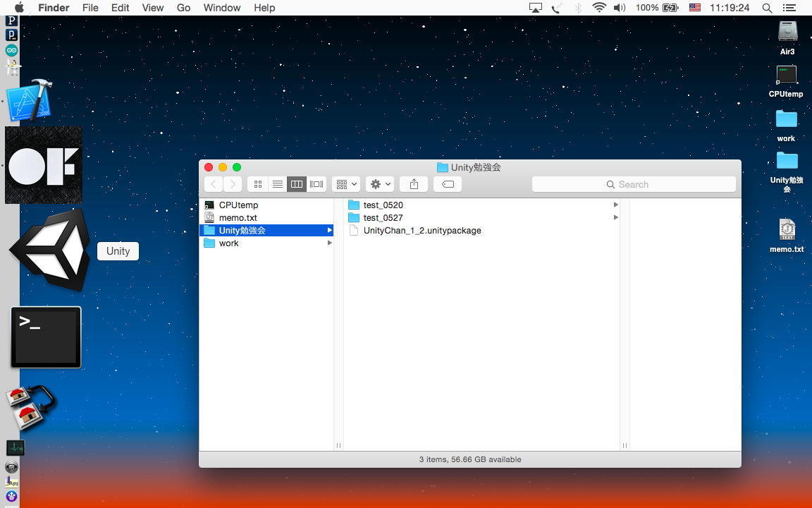Open the Arrange items dropdown
Viewport: 812px width, 508px height.
346,184
